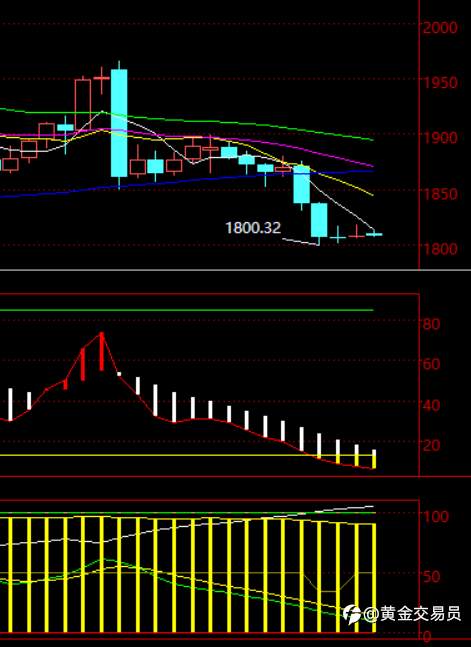This screenshot has height=647, width=471.
Task: Click the 100 level label on bottom indicator
Action: pyautogui.click(x=435, y=517)
